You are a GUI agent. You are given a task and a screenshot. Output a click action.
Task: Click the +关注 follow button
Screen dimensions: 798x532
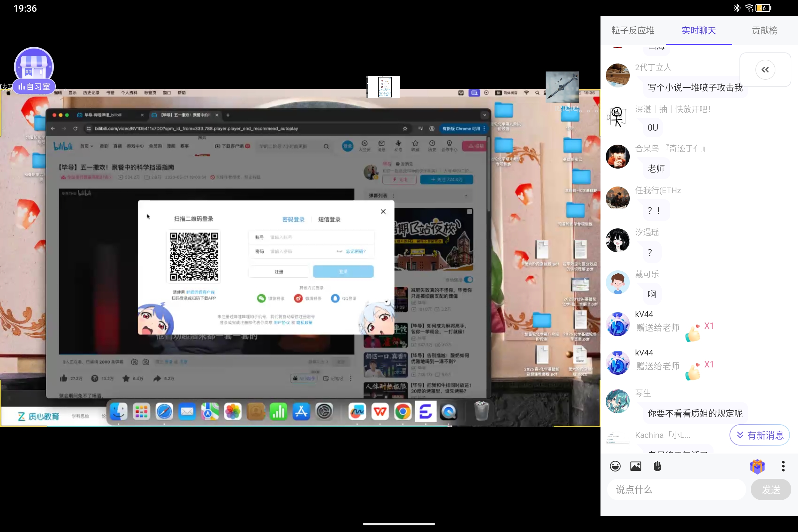click(447, 180)
